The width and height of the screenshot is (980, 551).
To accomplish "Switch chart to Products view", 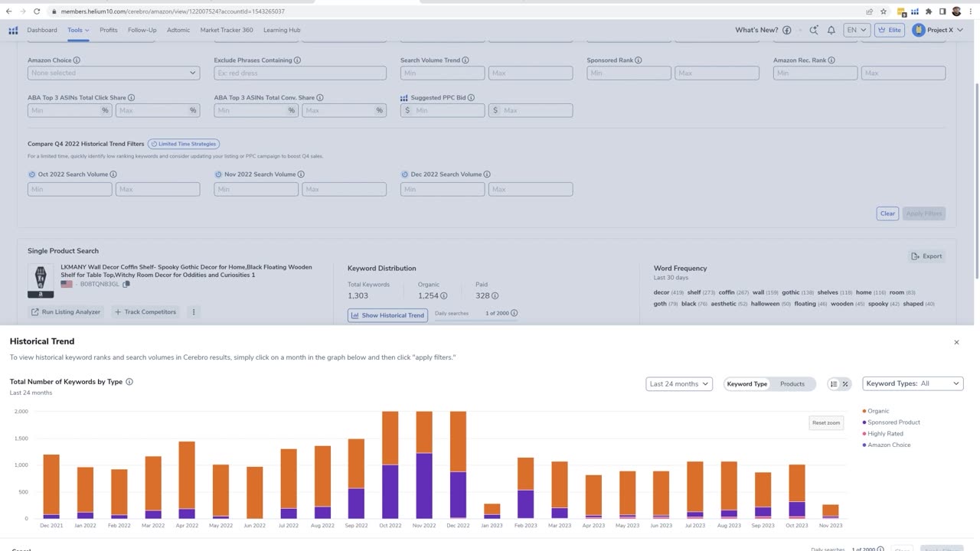I will 792,384.
